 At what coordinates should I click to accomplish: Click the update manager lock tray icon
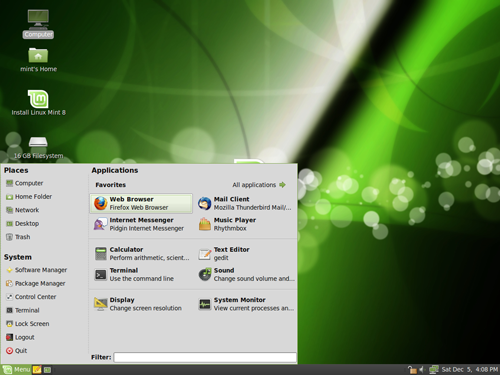point(412,370)
